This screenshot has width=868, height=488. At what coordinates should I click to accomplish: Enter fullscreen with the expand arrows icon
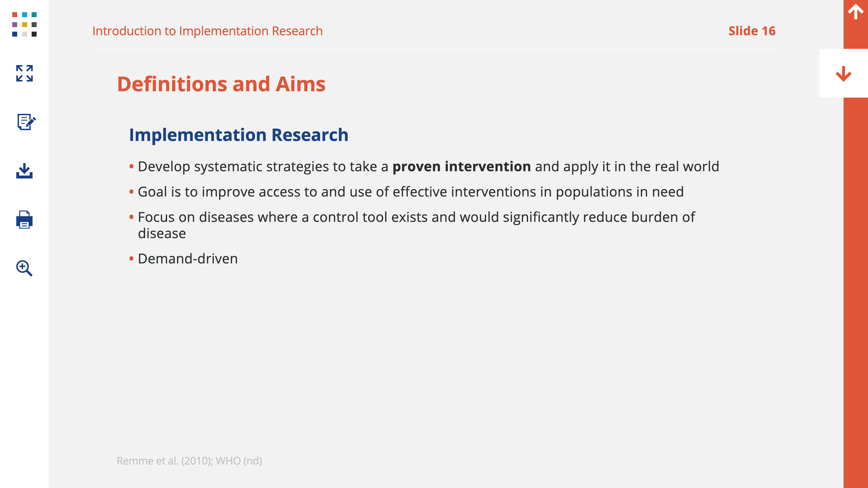click(x=24, y=73)
